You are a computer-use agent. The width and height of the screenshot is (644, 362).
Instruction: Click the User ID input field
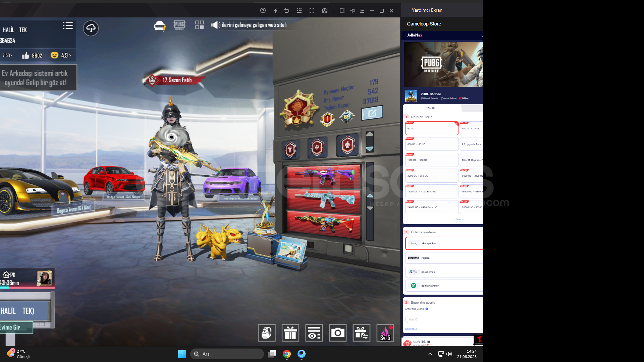coord(444,319)
